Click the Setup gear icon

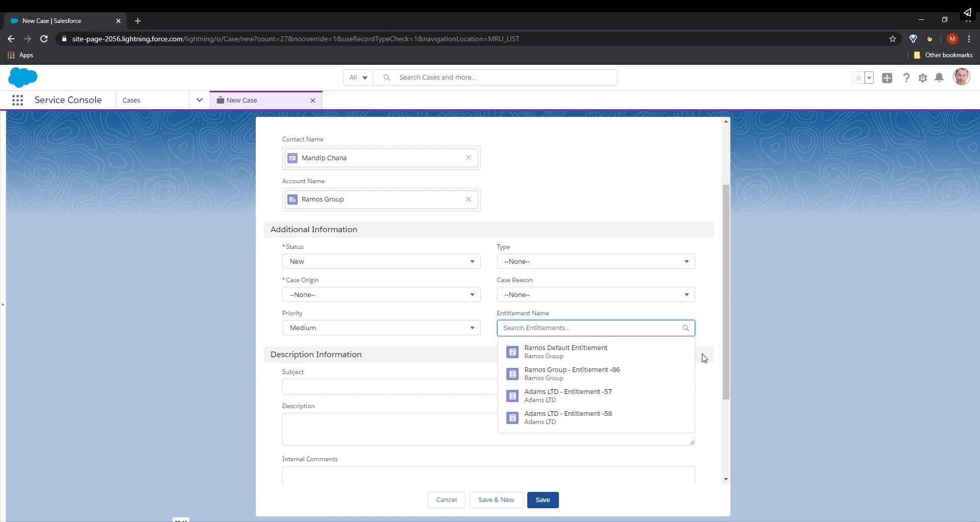click(922, 78)
